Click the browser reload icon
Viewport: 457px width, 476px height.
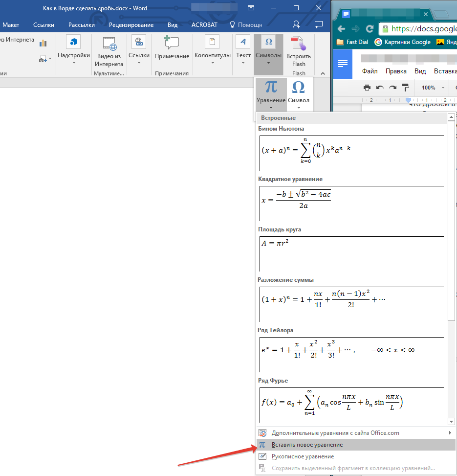coord(370,29)
